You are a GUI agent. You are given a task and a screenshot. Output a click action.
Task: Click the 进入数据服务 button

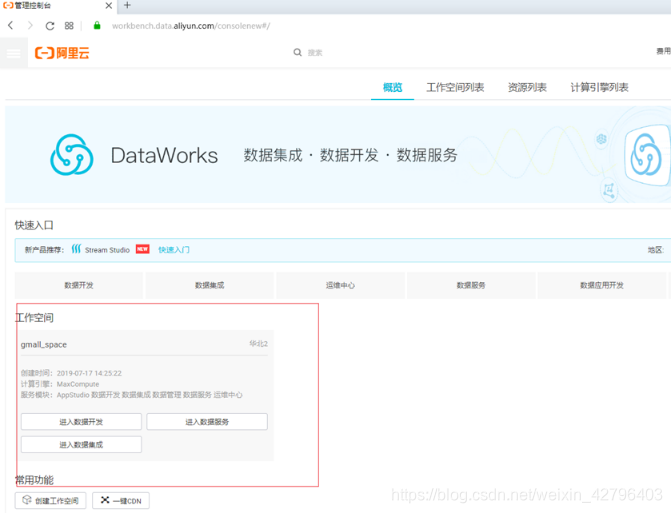207,422
